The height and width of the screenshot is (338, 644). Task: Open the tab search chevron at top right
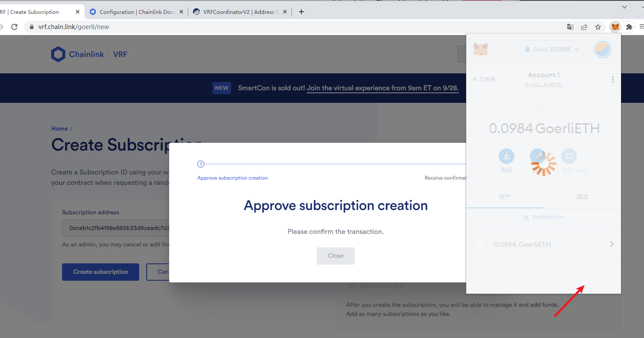pos(624,7)
